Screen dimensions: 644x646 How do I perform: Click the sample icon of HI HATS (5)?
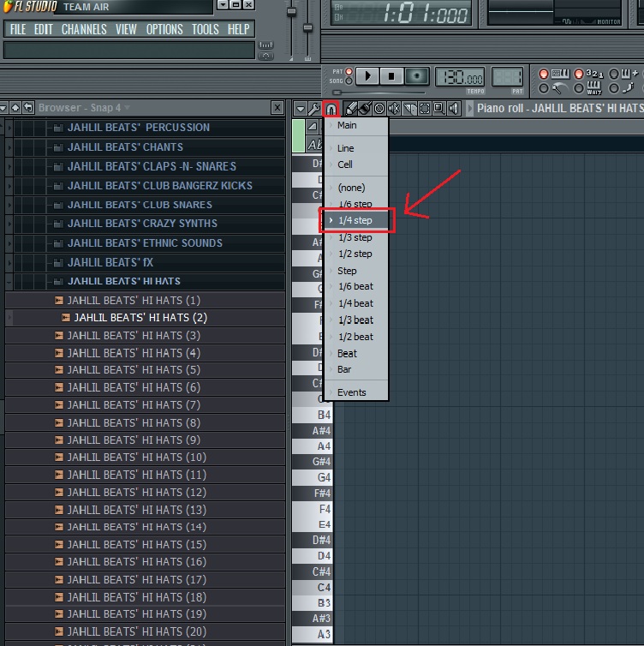point(59,370)
